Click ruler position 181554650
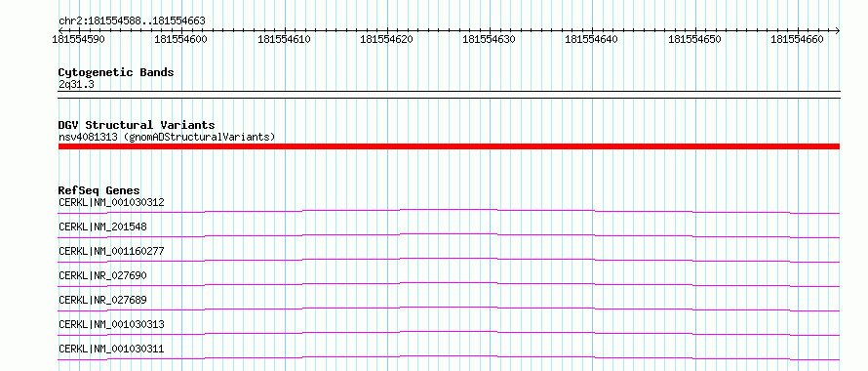Viewport: 868px width, 371px height. [x=694, y=39]
